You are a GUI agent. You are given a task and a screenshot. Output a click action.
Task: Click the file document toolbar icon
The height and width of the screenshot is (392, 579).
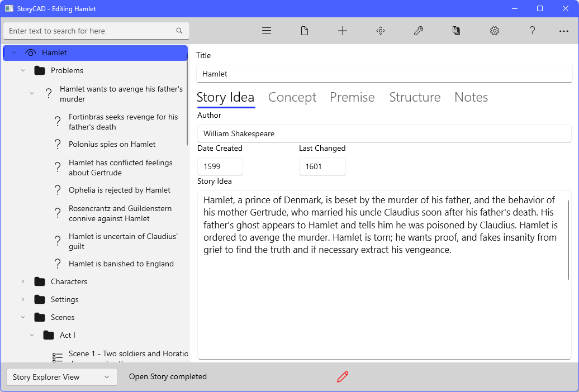pos(305,31)
